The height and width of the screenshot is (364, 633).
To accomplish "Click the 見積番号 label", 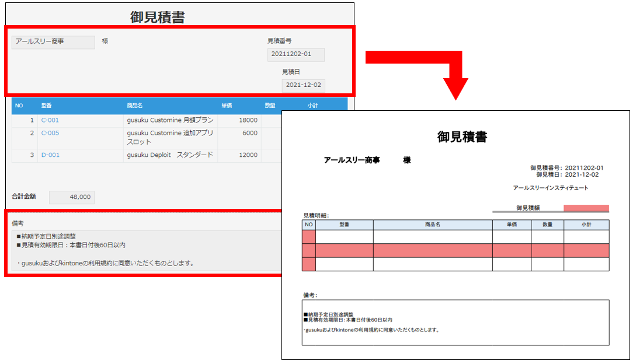I will click(279, 41).
